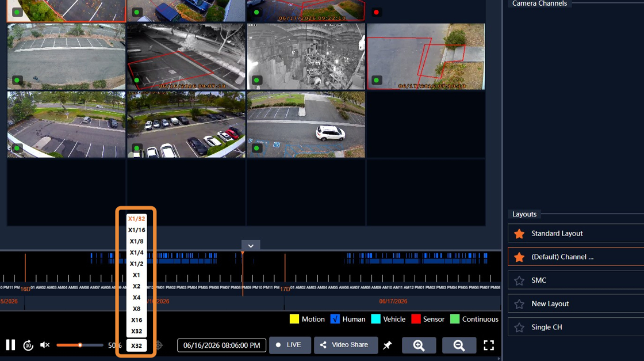Select the (Default) Channel layout

tap(576, 257)
